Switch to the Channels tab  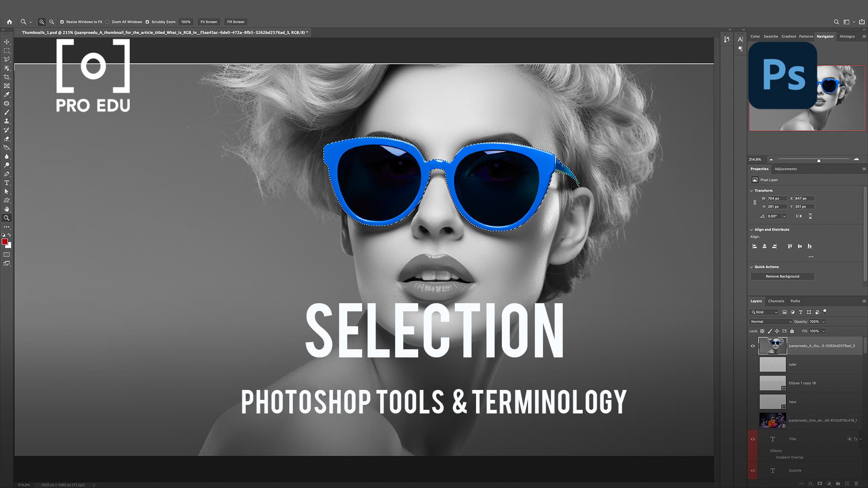[x=776, y=300]
